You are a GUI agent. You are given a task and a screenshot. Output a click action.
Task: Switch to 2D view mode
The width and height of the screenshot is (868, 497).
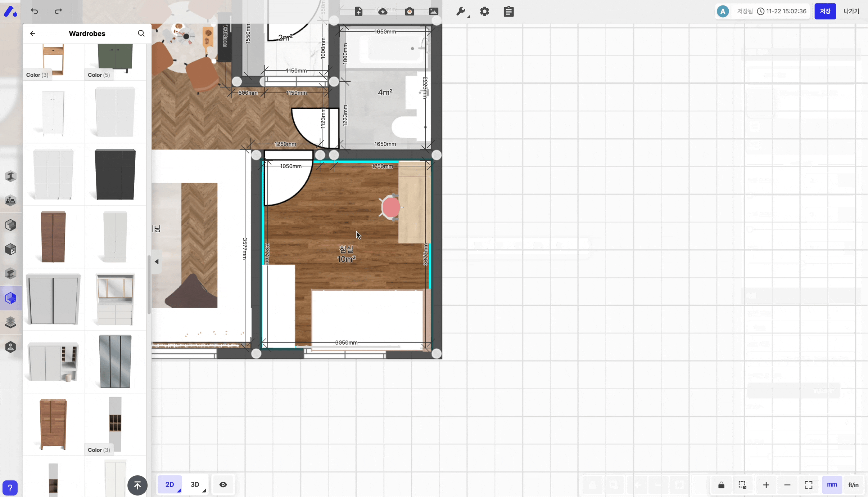pos(169,484)
